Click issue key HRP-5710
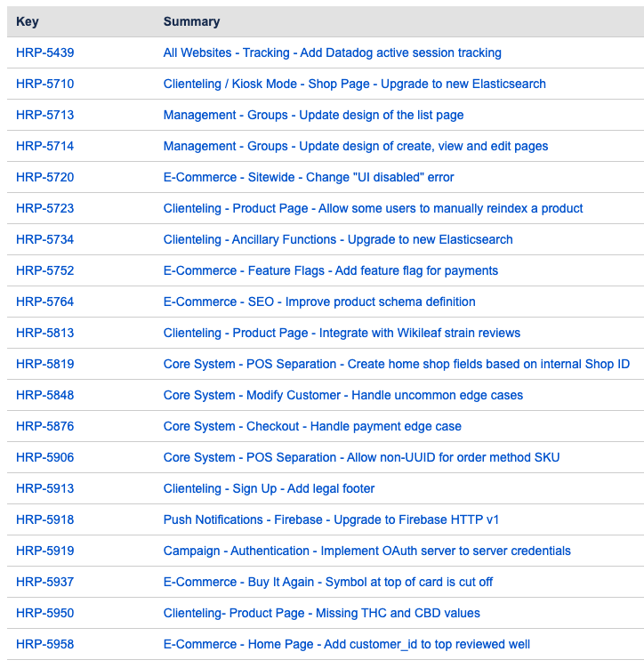This screenshot has height=668, width=644. (x=44, y=84)
